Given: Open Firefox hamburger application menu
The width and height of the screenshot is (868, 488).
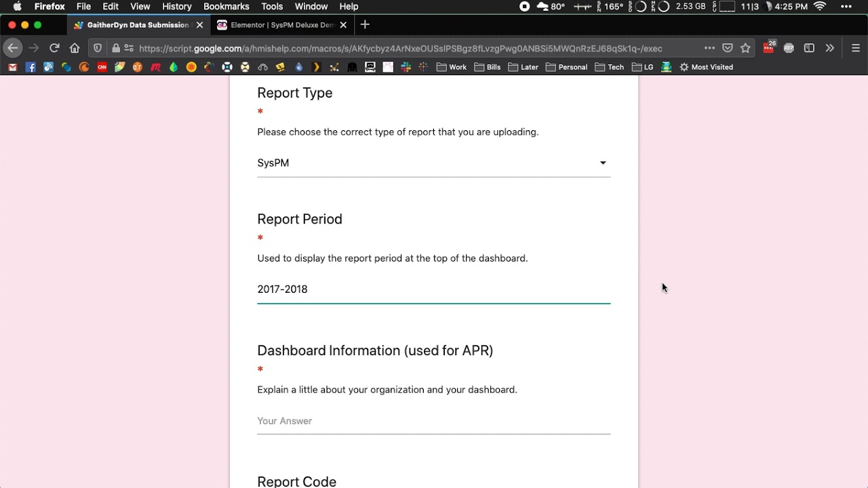Looking at the screenshot, I should [x=856, y=48].
